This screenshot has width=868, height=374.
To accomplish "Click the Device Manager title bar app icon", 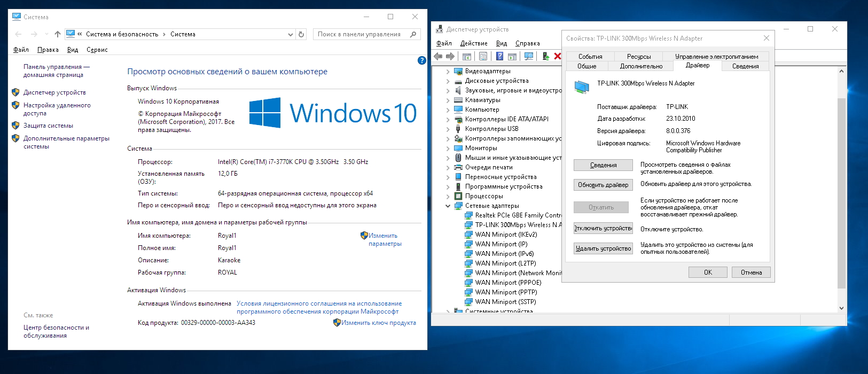I will 440,29.
